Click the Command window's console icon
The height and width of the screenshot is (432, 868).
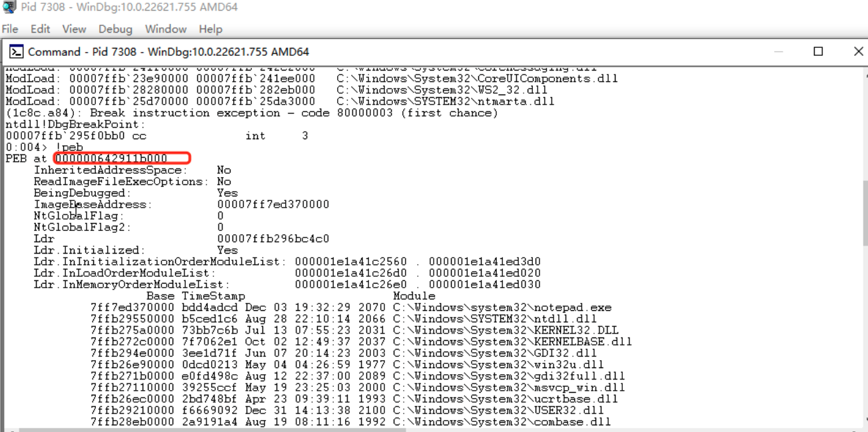[16, 52]
